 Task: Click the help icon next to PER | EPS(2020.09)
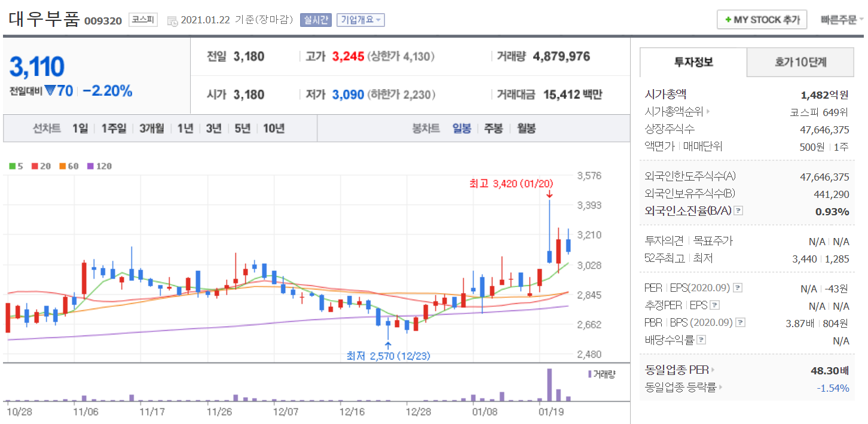(x=738, y=288)
